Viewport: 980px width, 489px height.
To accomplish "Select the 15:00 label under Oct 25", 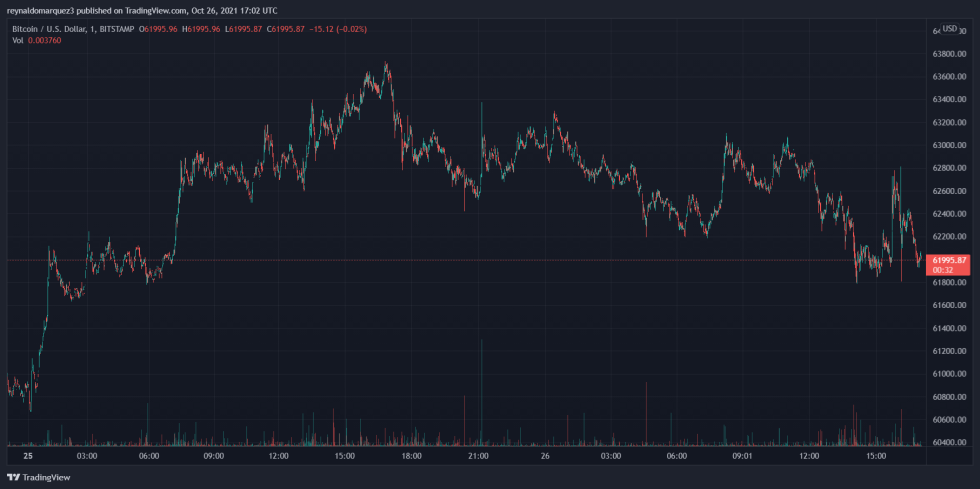I will coord(345,456).
